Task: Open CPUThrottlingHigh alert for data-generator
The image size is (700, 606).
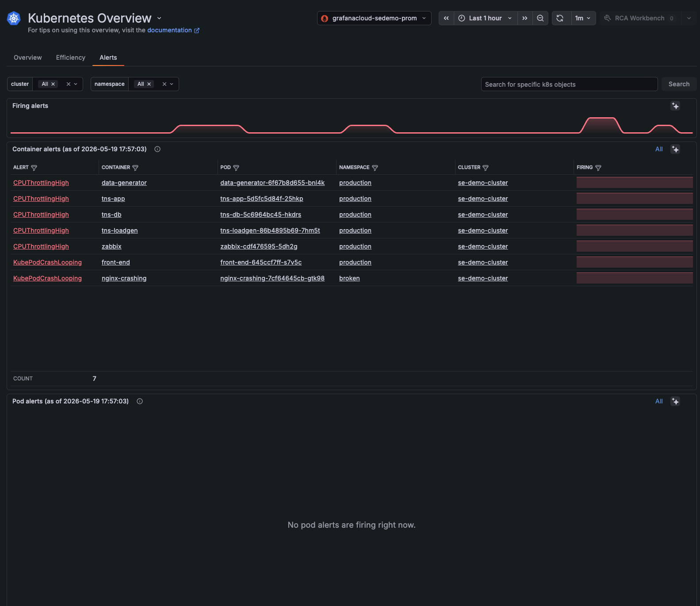Action: click(x=41, y=183)
